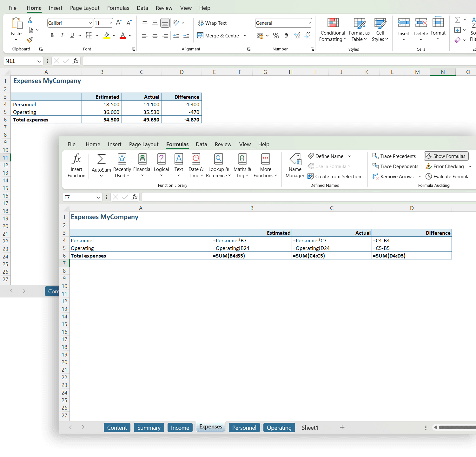The height and width of the screenshot is (457, 476).
Task: Click Evaluate Formula
Action: pyautogui.click(x=447, y=176)
